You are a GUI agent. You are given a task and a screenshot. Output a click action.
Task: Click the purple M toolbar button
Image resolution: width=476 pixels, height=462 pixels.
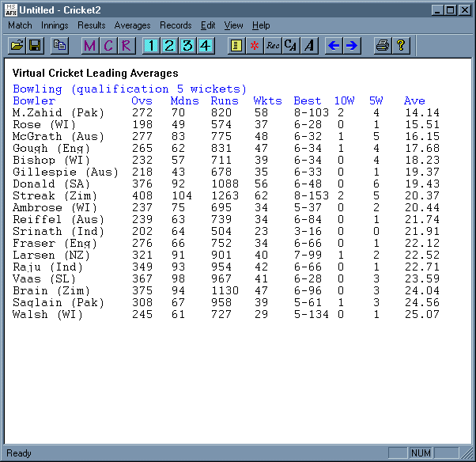click(90, 46)
